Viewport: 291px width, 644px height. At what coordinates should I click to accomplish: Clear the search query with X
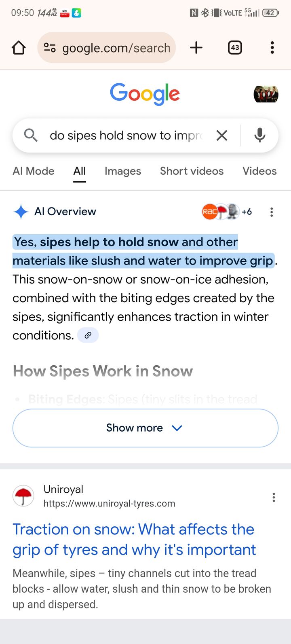pos(222,136)
